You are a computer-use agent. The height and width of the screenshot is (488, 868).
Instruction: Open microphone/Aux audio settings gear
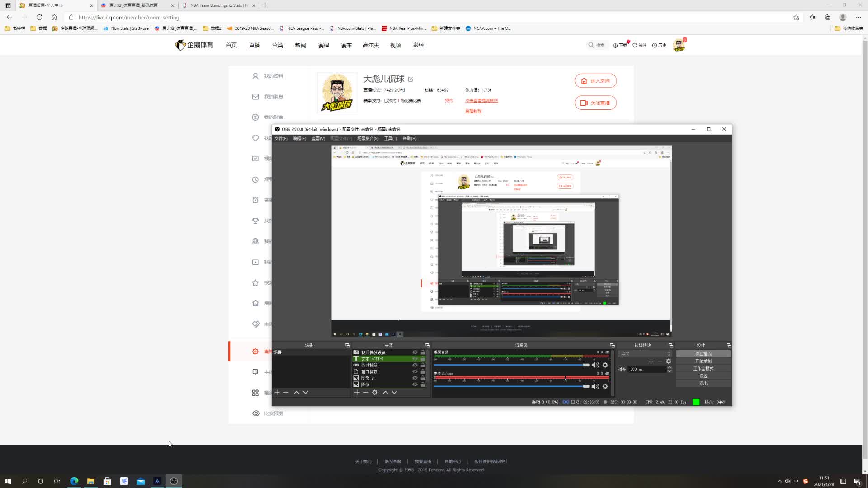click(605, 386)
